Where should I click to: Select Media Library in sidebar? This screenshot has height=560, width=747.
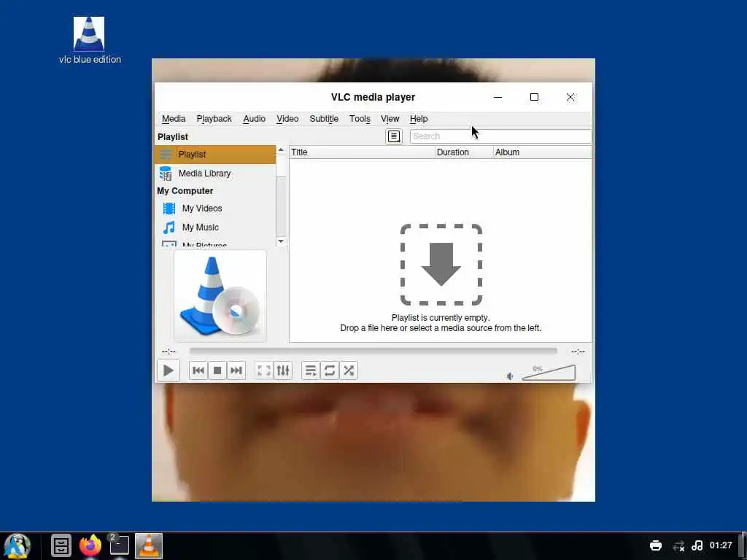point(215,174)
